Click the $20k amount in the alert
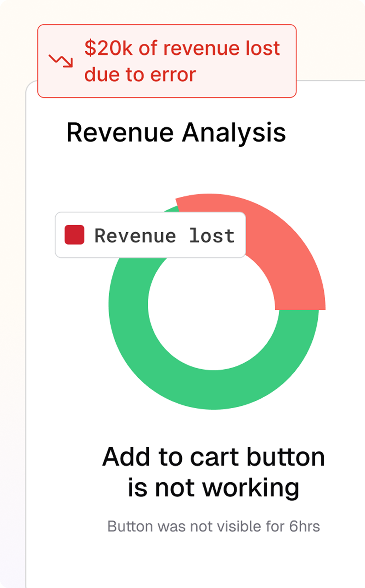The image size is (365, 588). [x=109, y=48]
